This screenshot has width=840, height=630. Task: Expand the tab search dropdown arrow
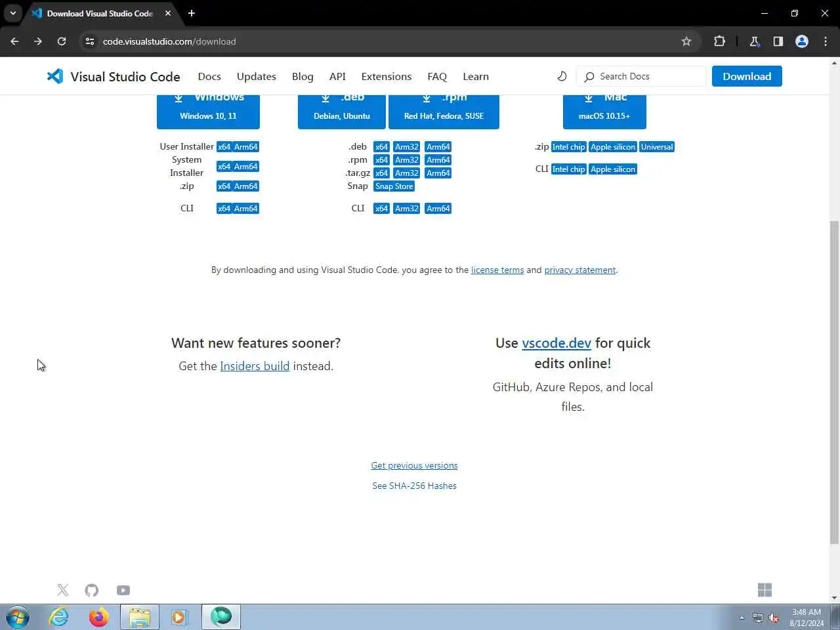12,13
